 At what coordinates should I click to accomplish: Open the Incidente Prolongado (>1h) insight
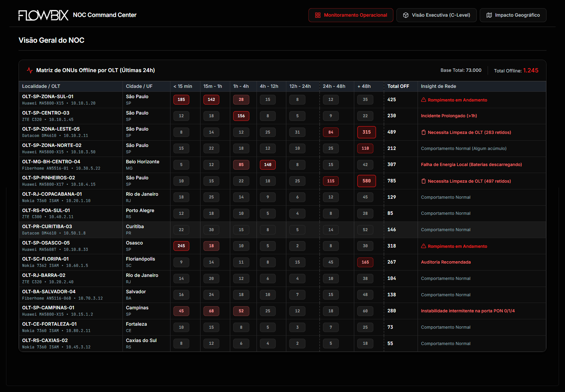[449, 116]
